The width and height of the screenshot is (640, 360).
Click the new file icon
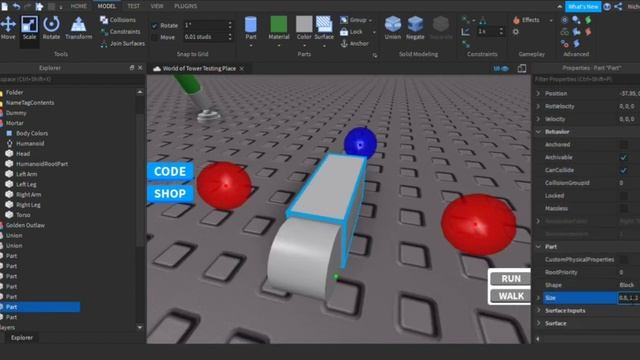click(4, 6)
